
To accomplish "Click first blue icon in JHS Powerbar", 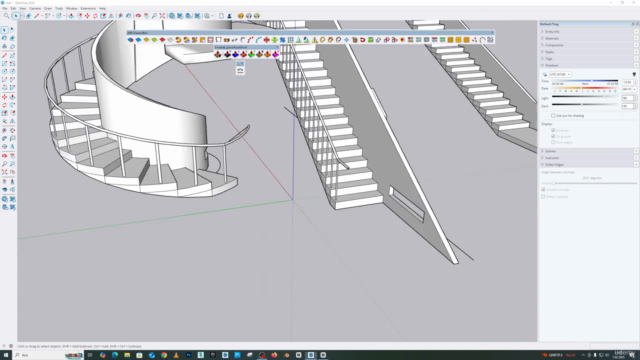I will tap(130, 40).
